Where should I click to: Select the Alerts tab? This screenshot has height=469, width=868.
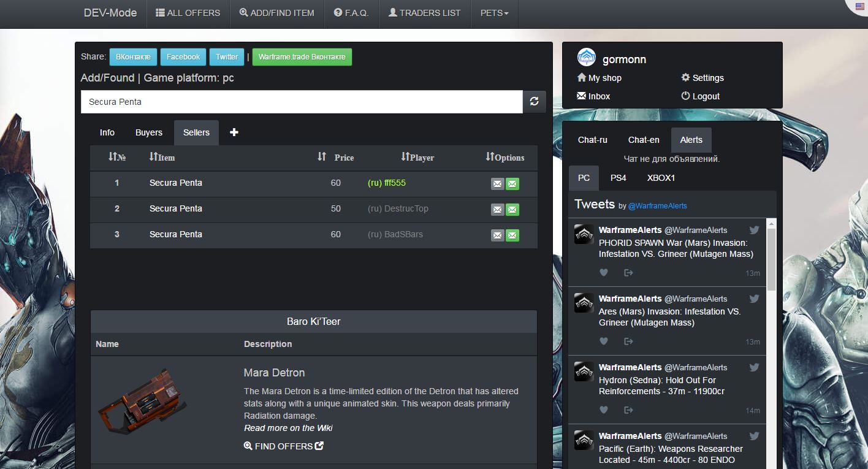coord(691,140)
